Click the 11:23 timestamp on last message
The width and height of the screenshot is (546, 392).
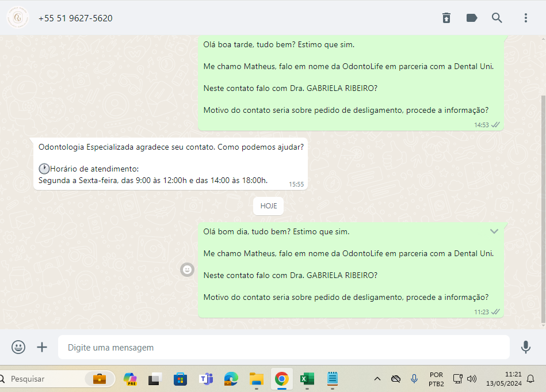481,312
